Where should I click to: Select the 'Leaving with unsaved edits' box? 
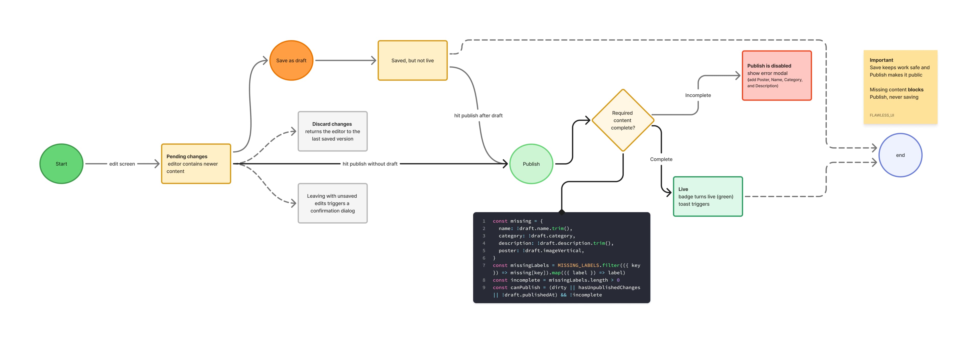click(333, 203)
